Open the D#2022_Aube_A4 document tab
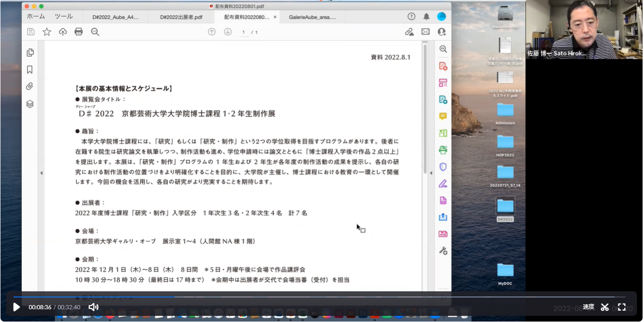644x322 pixels. coord(116,17)
